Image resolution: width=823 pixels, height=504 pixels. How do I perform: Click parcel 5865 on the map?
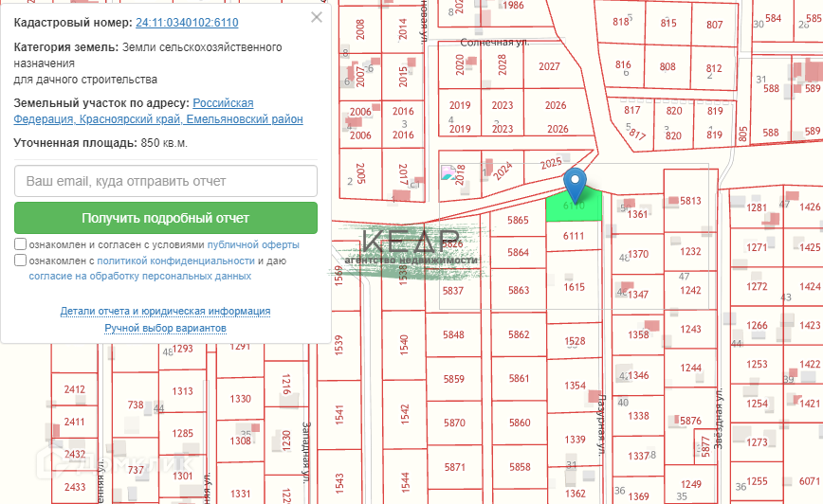(x=518, y=221)
